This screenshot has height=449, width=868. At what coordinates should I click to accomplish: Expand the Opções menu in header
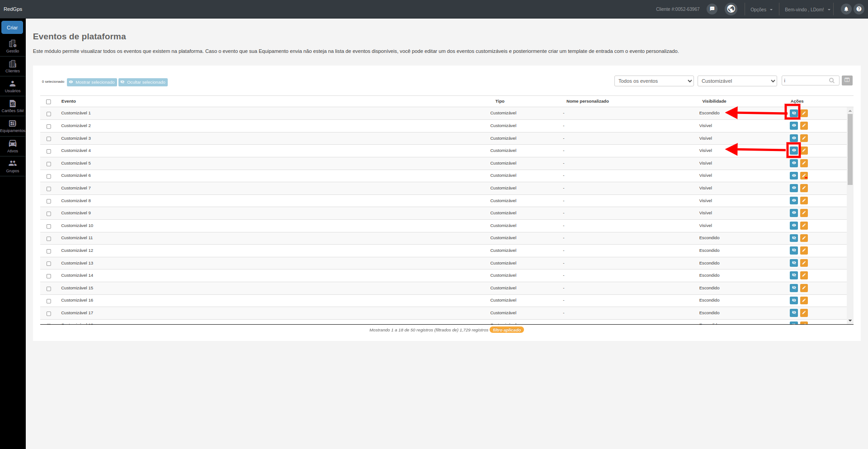click(761, 9)
